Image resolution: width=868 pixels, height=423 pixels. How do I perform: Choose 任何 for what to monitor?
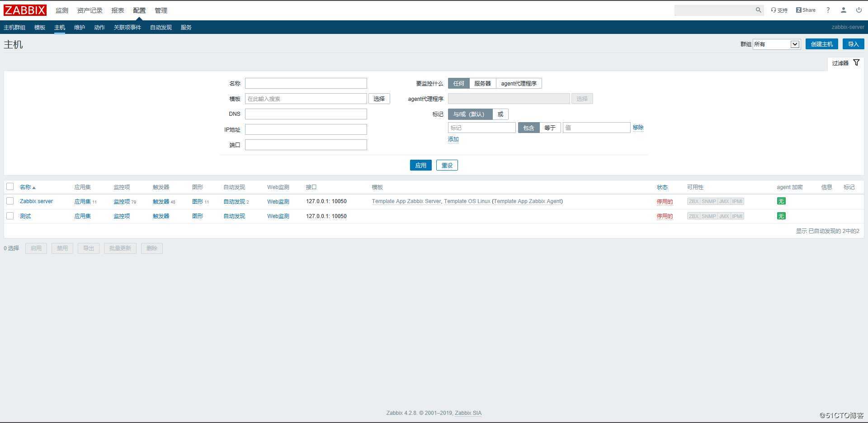point(458,83)
